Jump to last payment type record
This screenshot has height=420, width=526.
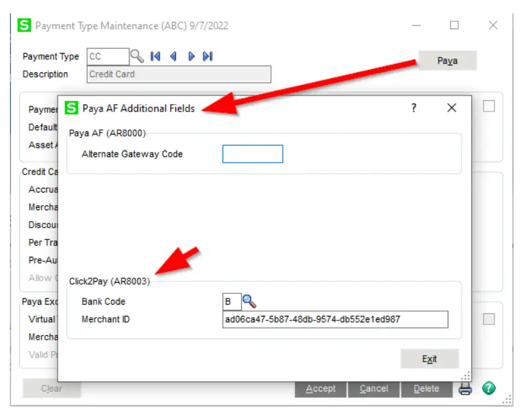pos(208,56)
